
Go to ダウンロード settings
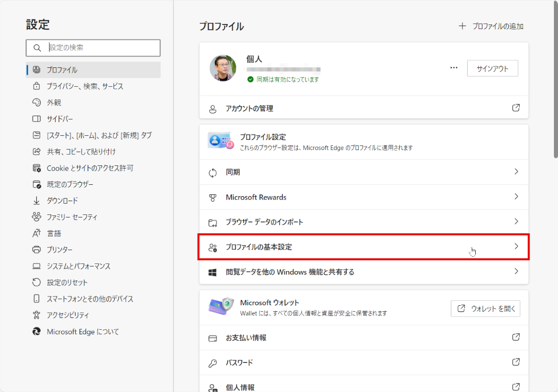[x=93, y=201]
